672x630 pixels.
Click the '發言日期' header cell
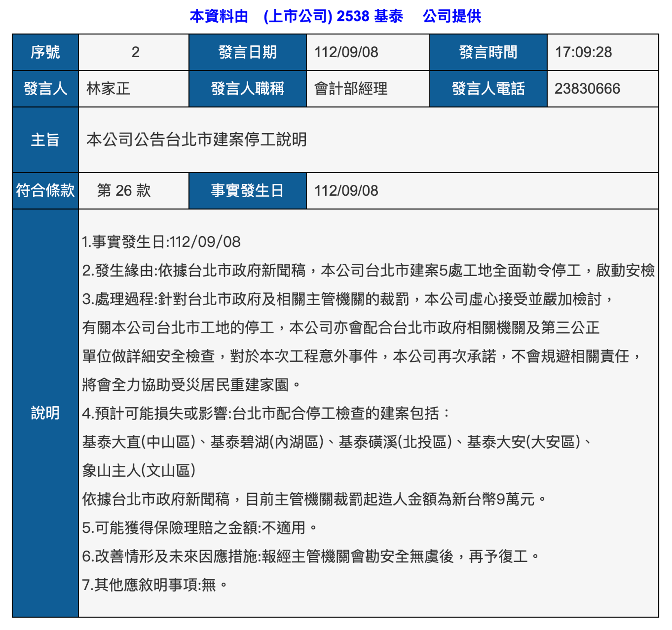point(248,52)
